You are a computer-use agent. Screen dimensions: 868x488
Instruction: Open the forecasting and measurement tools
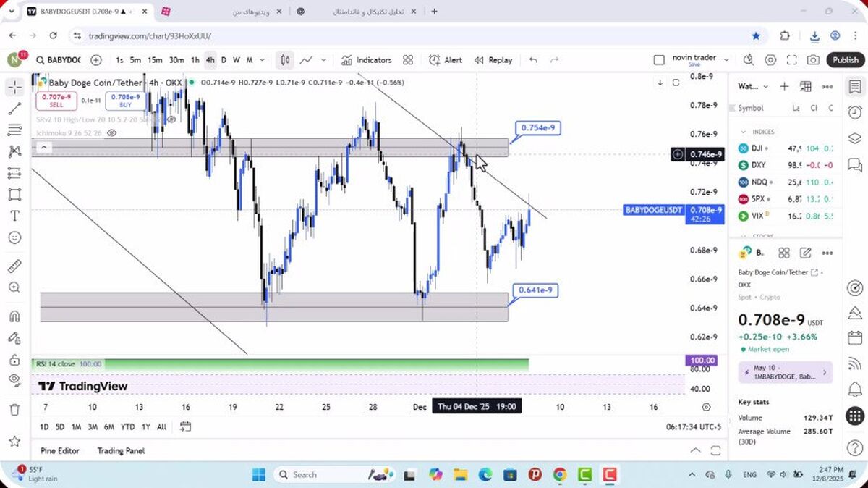[14, 173]
